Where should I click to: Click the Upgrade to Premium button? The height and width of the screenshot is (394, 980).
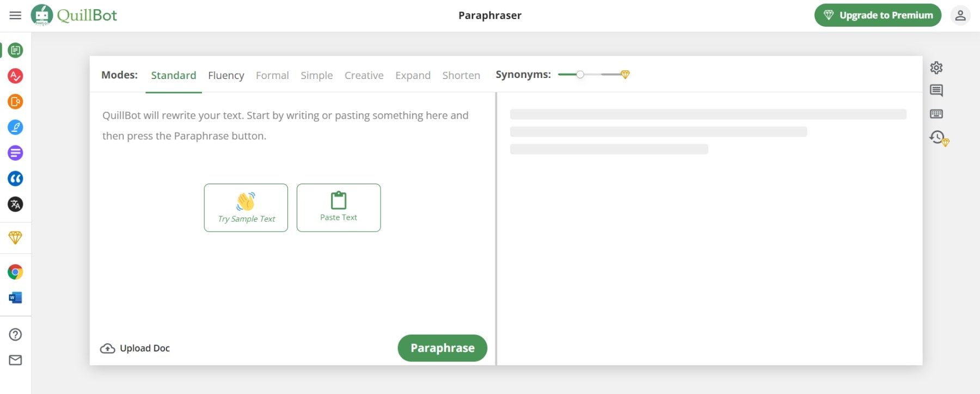coord(878,15)
